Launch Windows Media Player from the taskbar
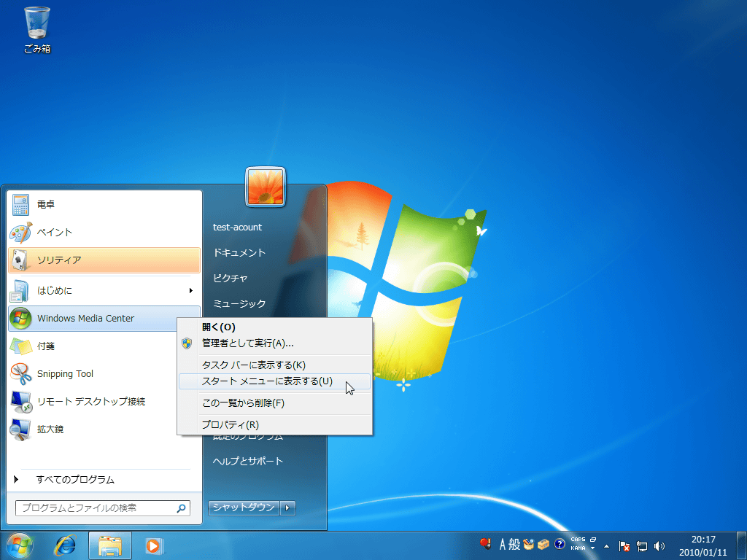747x560 pixels. (x=153, y=545)
